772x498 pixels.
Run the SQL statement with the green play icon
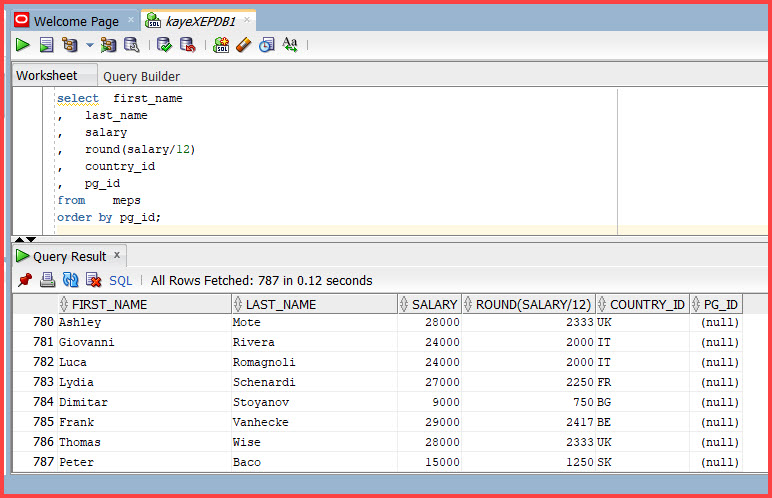pyautogui.click(x=23, y=45)
